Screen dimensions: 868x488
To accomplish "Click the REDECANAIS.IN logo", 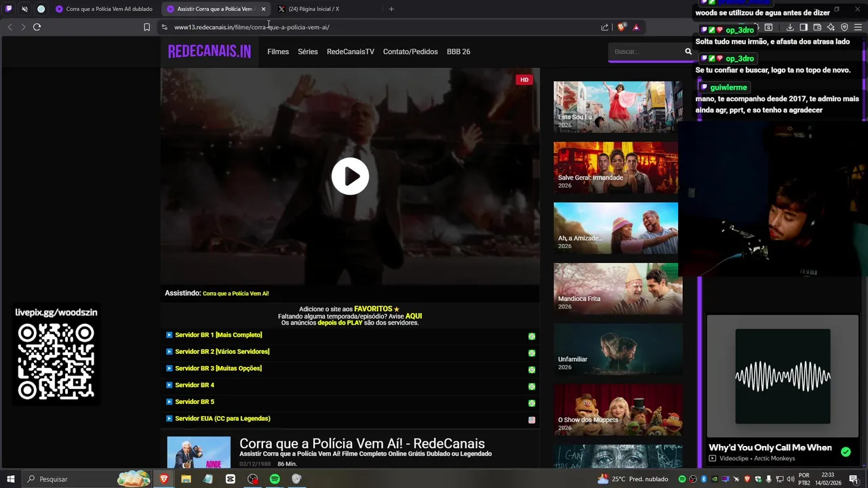I will pos(210,52).
